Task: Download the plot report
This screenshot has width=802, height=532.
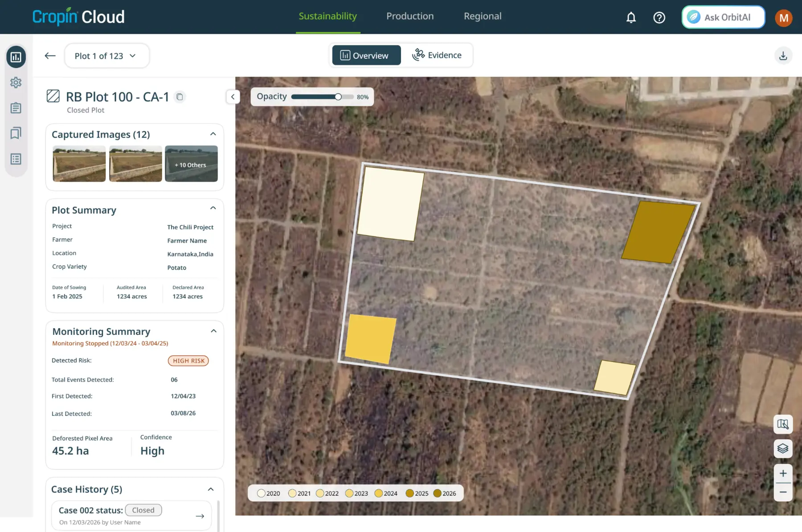Action: 783,56
